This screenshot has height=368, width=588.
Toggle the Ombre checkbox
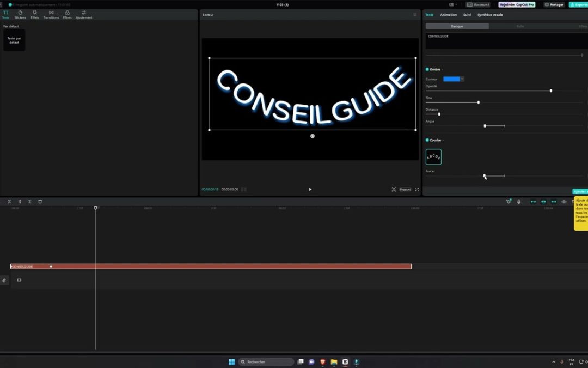(x=427, y=69)
